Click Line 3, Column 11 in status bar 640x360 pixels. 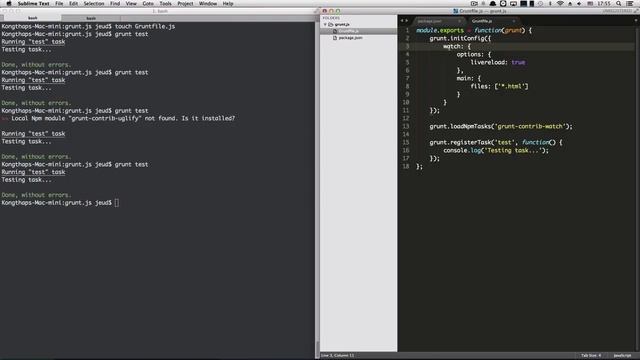click(x=338, y=356)
